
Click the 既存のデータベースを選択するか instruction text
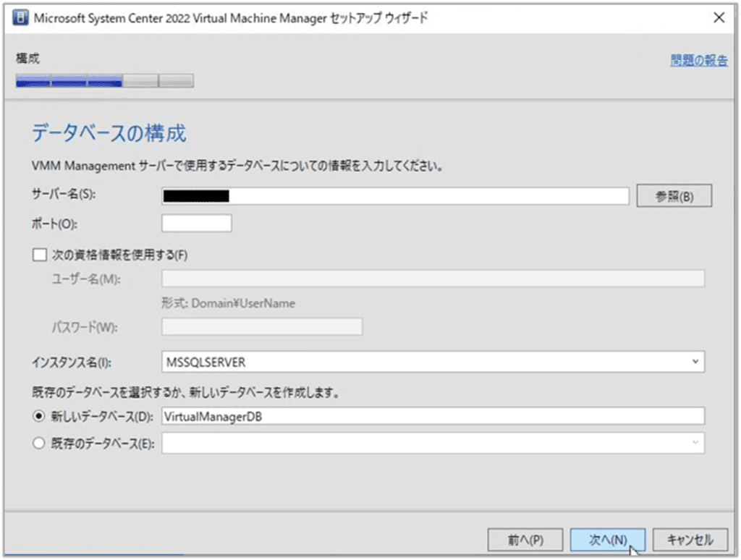coord(185,392)
